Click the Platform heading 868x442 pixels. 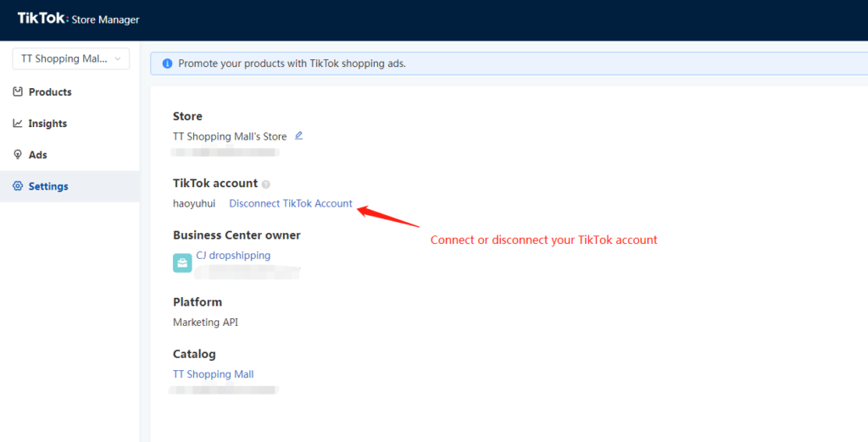tap(197, 302)
